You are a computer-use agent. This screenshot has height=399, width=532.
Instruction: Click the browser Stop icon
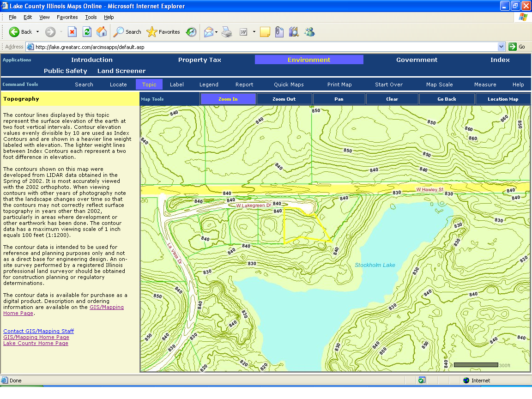point(72,32)
